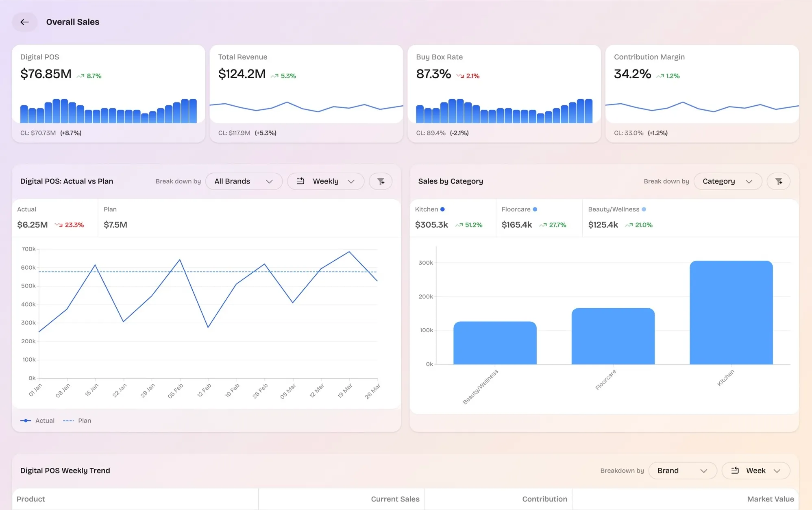Click the 34.2% Contribution Margin value
Viewport: 812px width, 510px height.
(633, 74)
